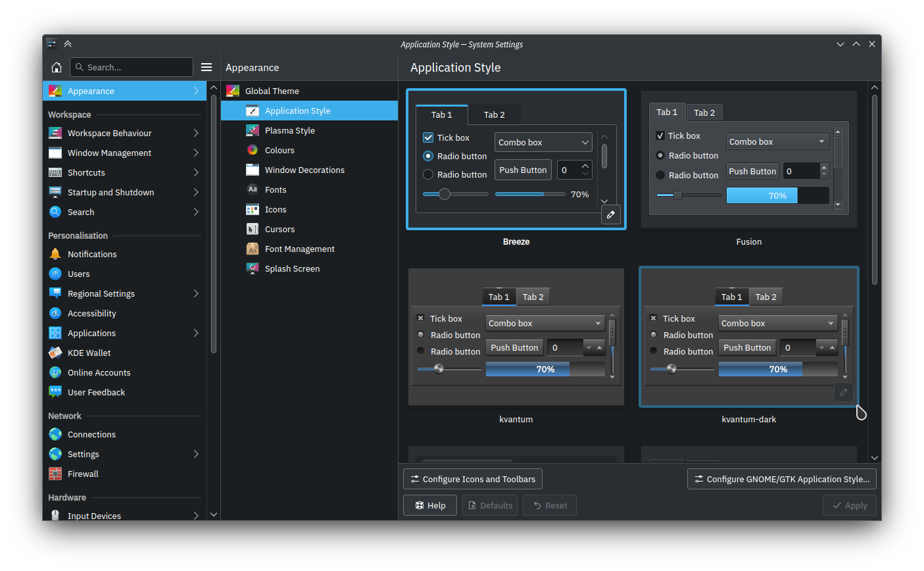The height and width of the screenshot is (571, 924).
Task: Click the slider handle in kvantum-dark preview
Action: (671, 369)
